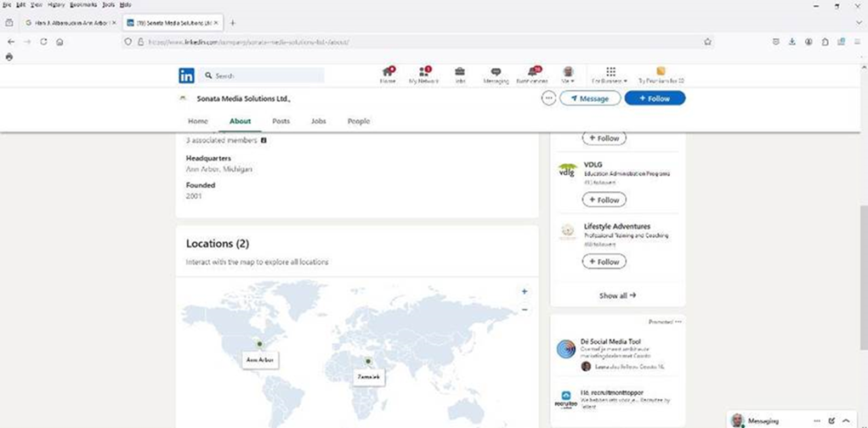
Task: Open the Firefox account icon
Action: pos(808,42)
